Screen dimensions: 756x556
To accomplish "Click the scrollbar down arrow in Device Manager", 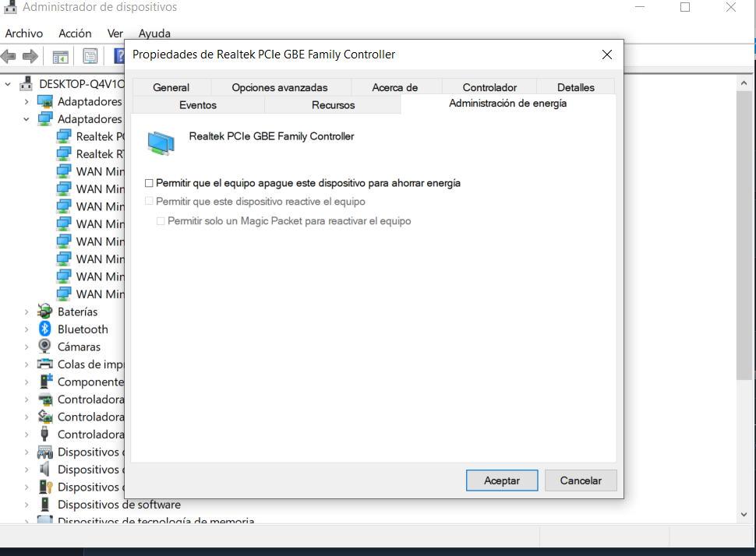I will point(744,514).
